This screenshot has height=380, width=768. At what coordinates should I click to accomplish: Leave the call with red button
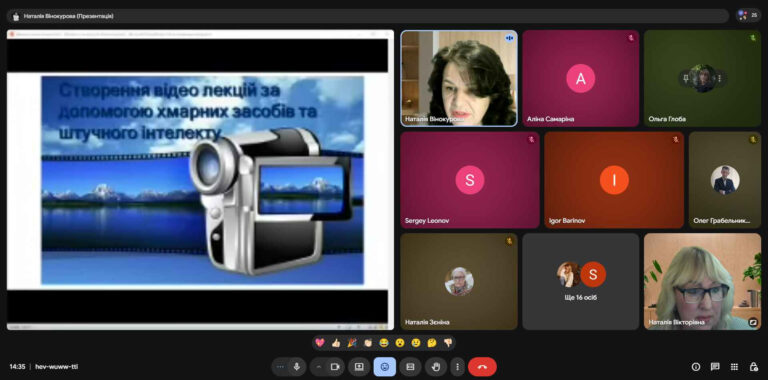point(482,366)
